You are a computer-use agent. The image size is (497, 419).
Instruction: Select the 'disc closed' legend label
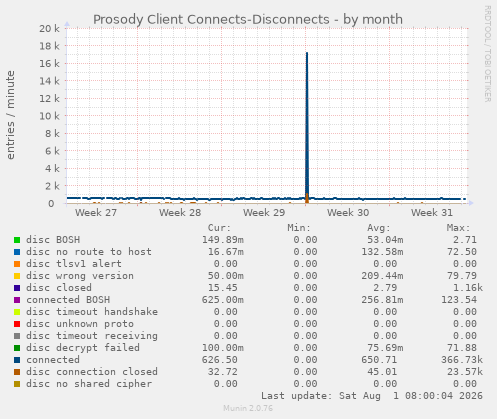point(59,288)
